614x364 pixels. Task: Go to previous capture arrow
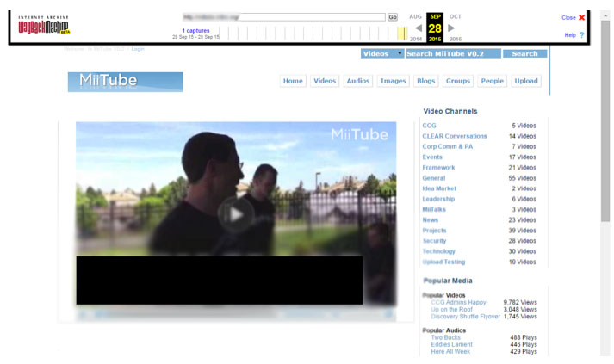(x=419, y=28)
